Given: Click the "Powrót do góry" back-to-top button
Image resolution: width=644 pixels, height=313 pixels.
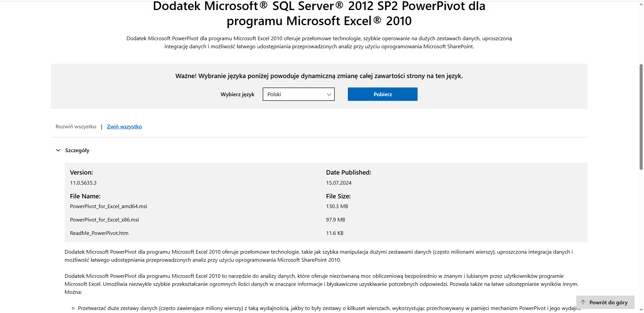Looking at the screenshot, I should click(605, 302).
